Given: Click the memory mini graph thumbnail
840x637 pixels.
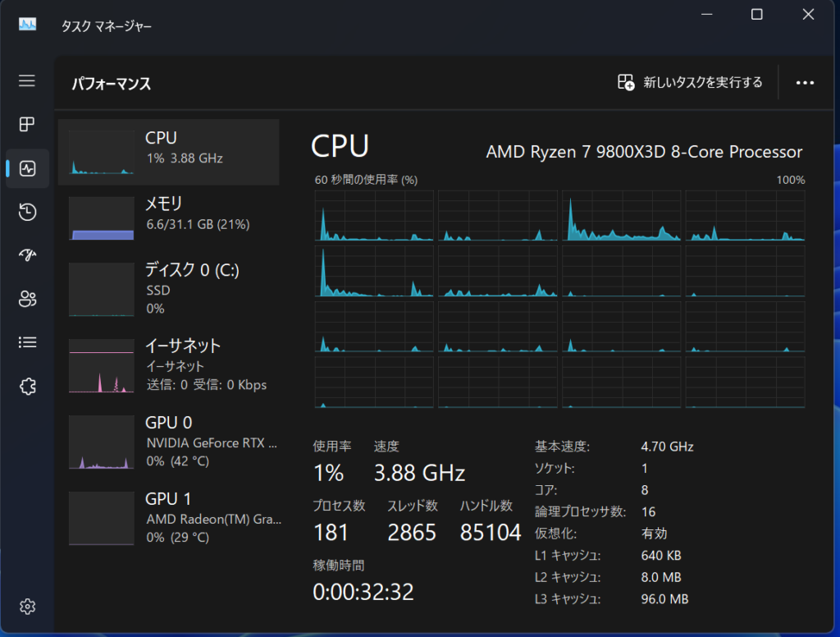Looking at the screenshot, I should tap(101, 218).
